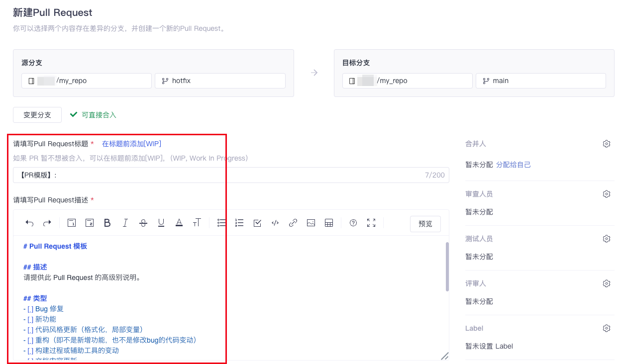Click the 预览 preview button
Image resolution: width=622 pixels, height=364 pixels.
click(425, 224)
